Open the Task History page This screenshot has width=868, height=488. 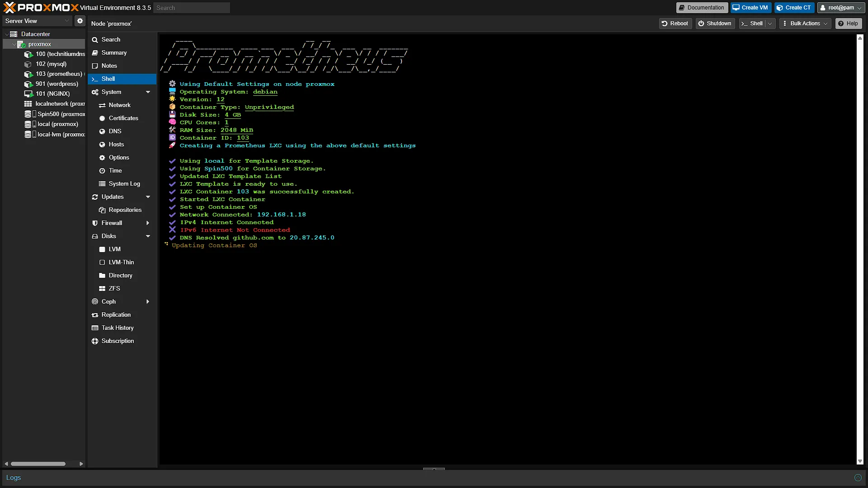point(122,328)
